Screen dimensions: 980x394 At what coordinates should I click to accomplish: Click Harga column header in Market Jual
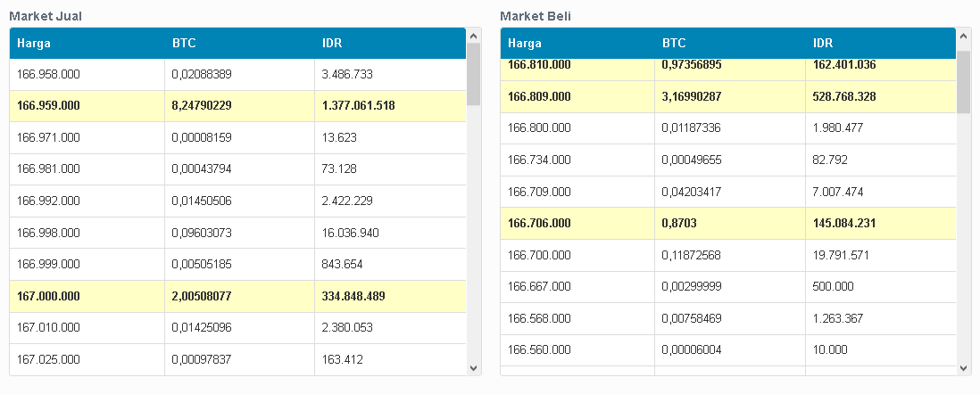pos(34,43)
